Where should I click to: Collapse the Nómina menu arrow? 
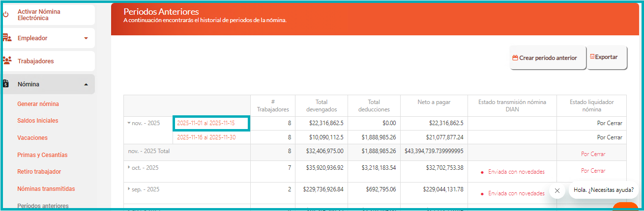pos(86,84)
